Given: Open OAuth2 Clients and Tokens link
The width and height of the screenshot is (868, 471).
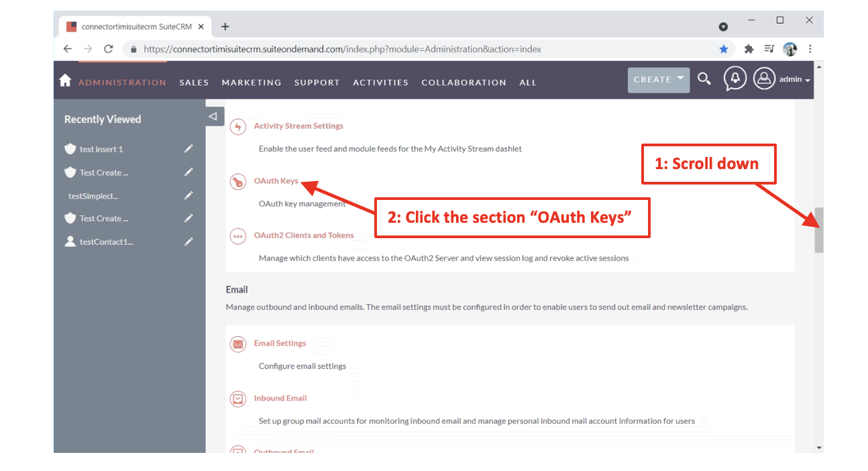Looking at the screenshot, I should pyautogui.click(x=303, y=235).
